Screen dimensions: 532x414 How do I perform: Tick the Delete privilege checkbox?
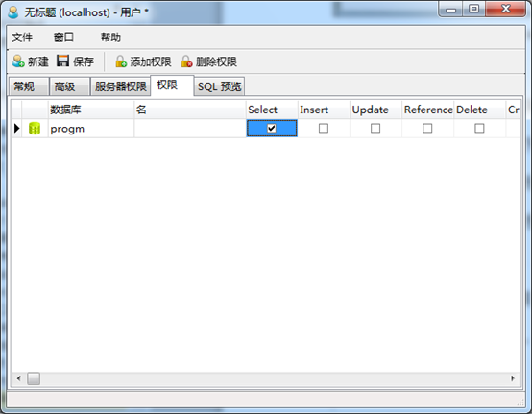click(x=479, y=129)
